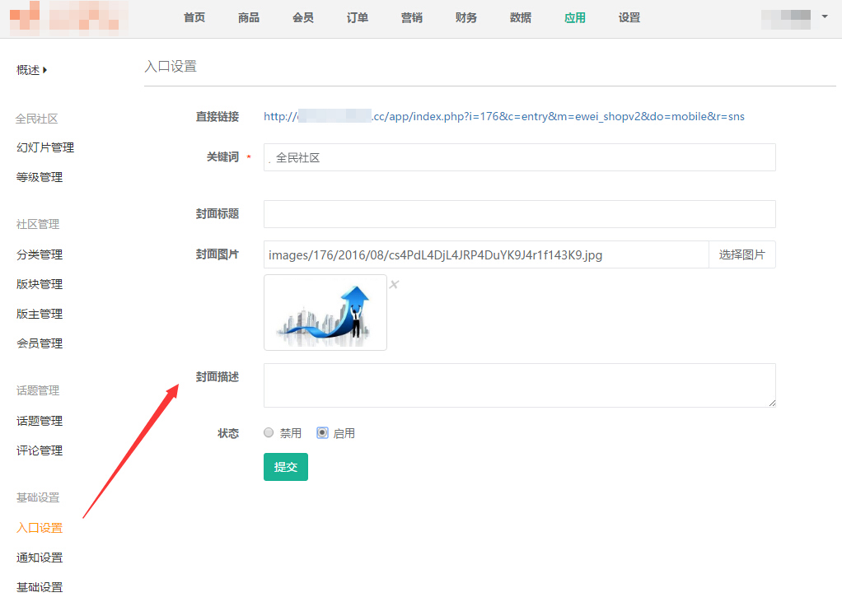Image resolution: width=842 pixels, height=616 pixels.
Task: Navigate to 版块管理 in sidebar
Action: click(40, 285)
